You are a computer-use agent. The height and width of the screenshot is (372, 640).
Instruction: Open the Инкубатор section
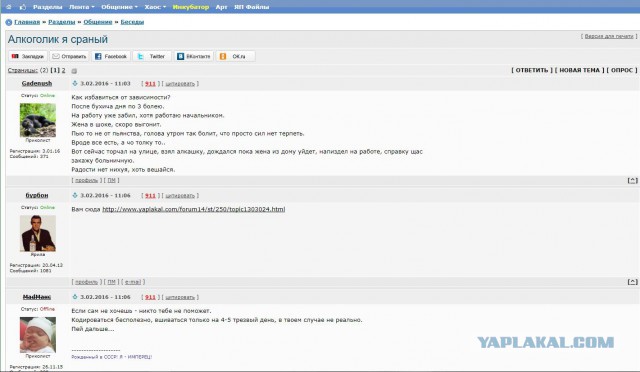pos(191,7)
